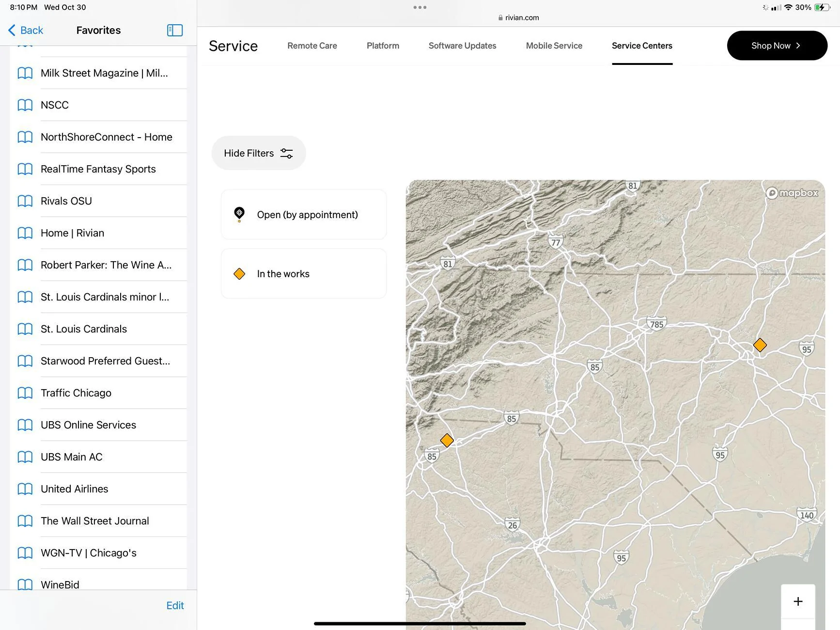This screenshot has width=840, height=630.
Task: Select the Service Centers tab
Action: [x=642, y=46]
